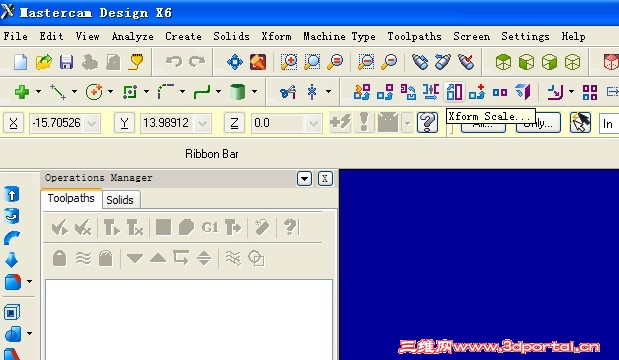The width and height of the screenshot is (619, 360).
Task: Click the Xform Mirror icon
Action: [x=431, y=92]
